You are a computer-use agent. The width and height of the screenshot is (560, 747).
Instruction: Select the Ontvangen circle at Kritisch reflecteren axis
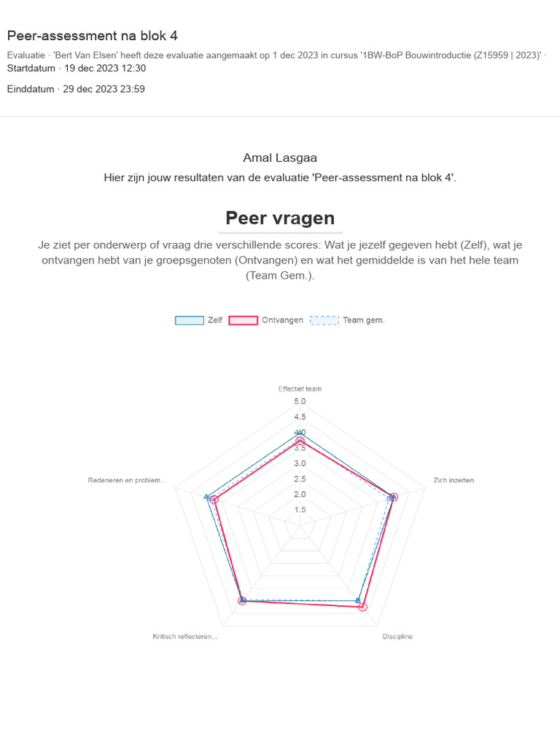click(242, 601)
